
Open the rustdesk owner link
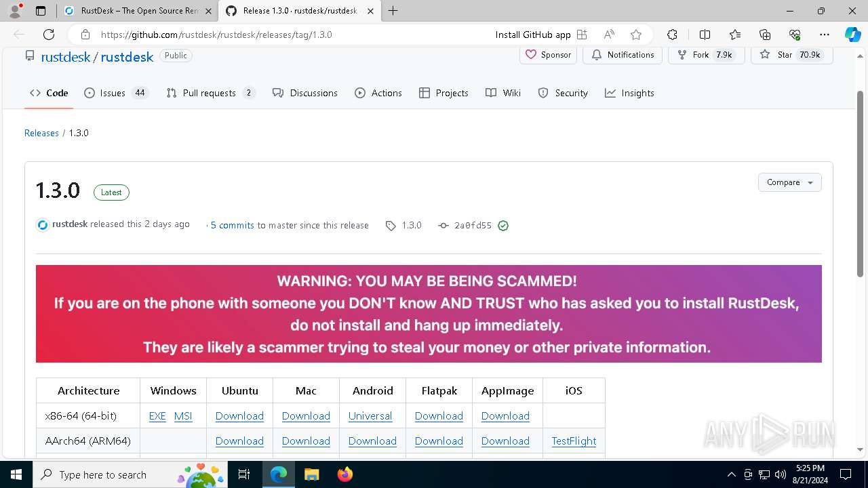66,57
